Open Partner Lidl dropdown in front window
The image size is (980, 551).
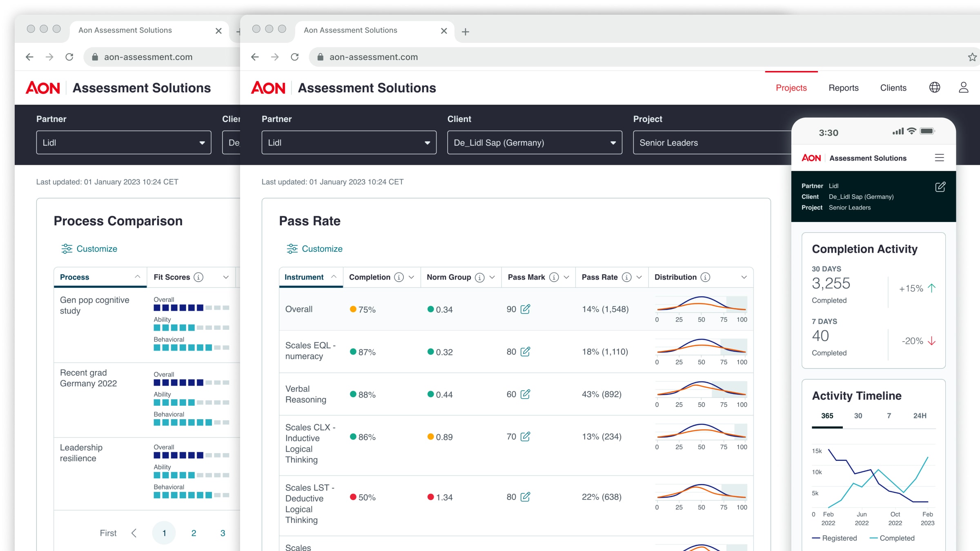(349, 142)
